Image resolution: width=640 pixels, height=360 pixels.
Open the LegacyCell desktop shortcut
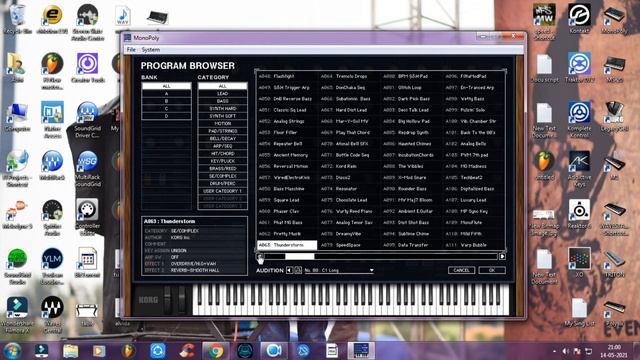614,117
